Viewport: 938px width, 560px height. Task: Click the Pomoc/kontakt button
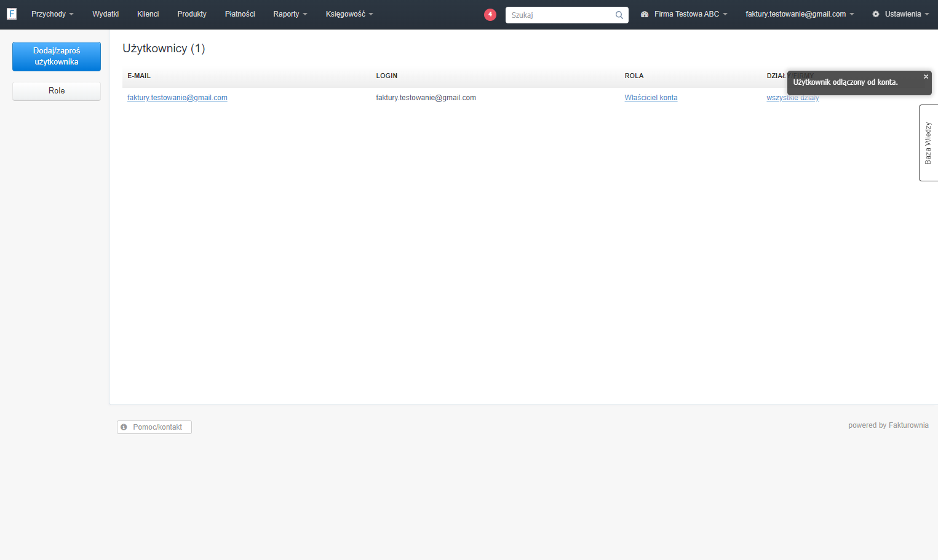[x=154, y=427]
